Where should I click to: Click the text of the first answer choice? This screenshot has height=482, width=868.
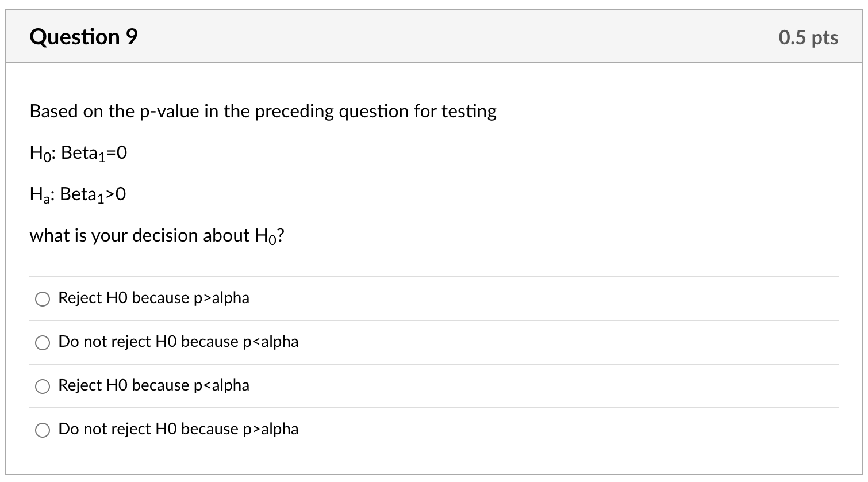153,298
